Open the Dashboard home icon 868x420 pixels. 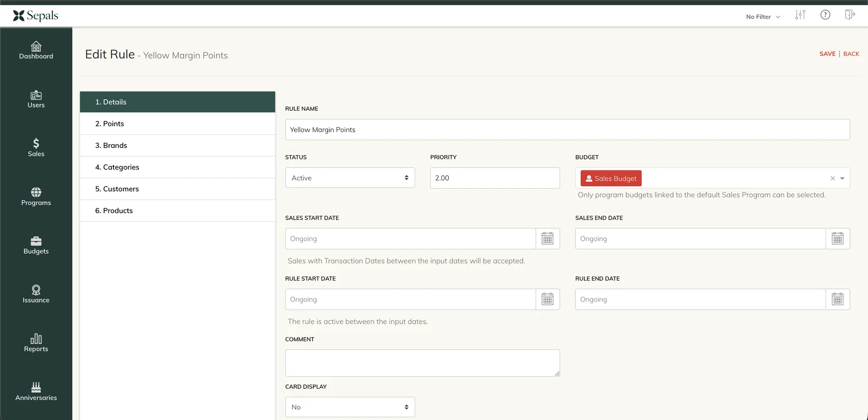36,46
